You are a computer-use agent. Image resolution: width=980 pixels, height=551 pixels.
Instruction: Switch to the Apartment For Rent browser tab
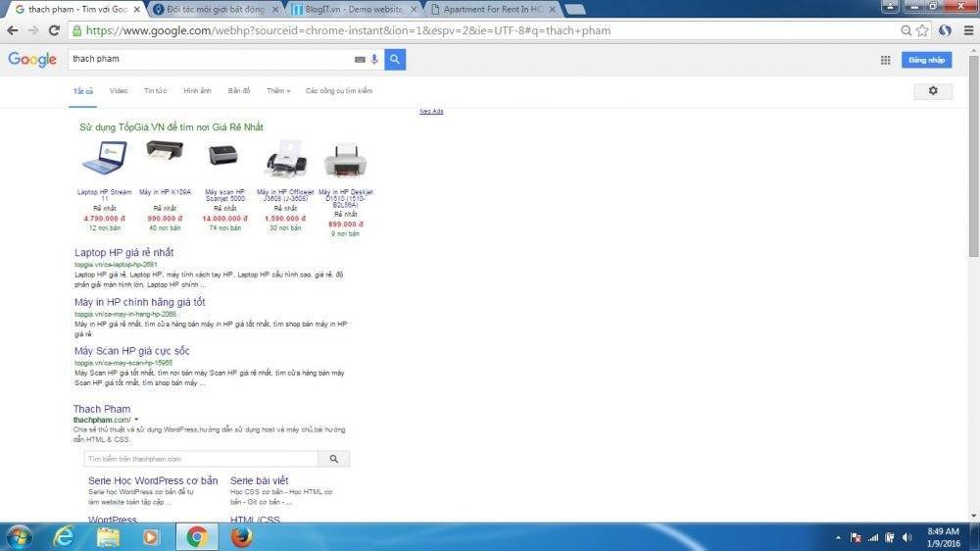pos(491,10)
